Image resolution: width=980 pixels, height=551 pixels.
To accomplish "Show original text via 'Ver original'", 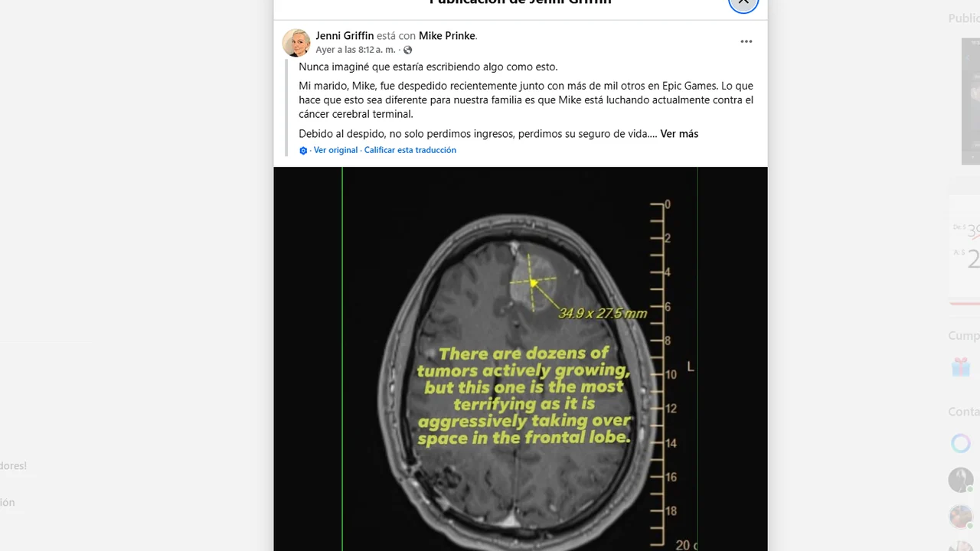I will click(x=335, y=151).
